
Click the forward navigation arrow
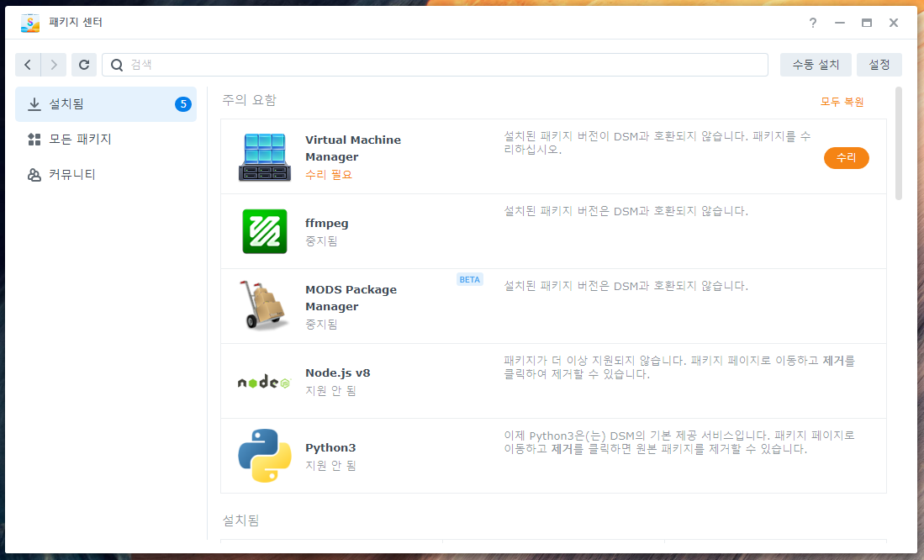tap(54, 65)
